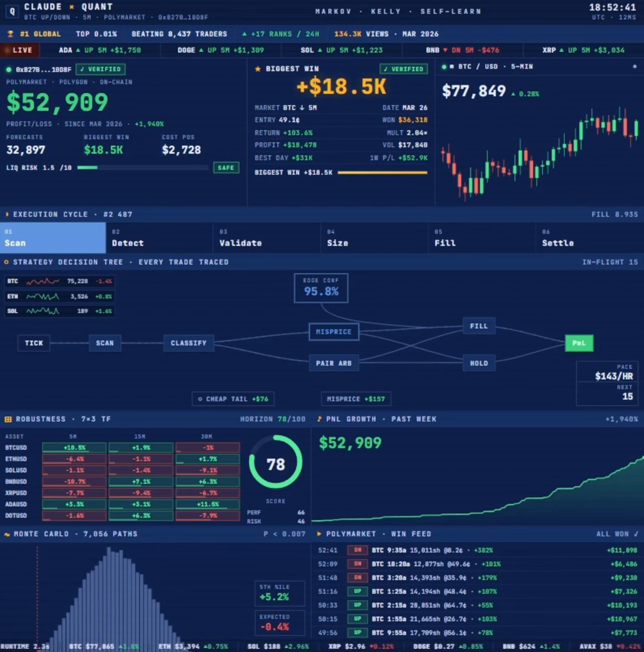Click the grid icon beside ROBUSTNESS
Screen dimensions: 644x652
coord(8,419)
